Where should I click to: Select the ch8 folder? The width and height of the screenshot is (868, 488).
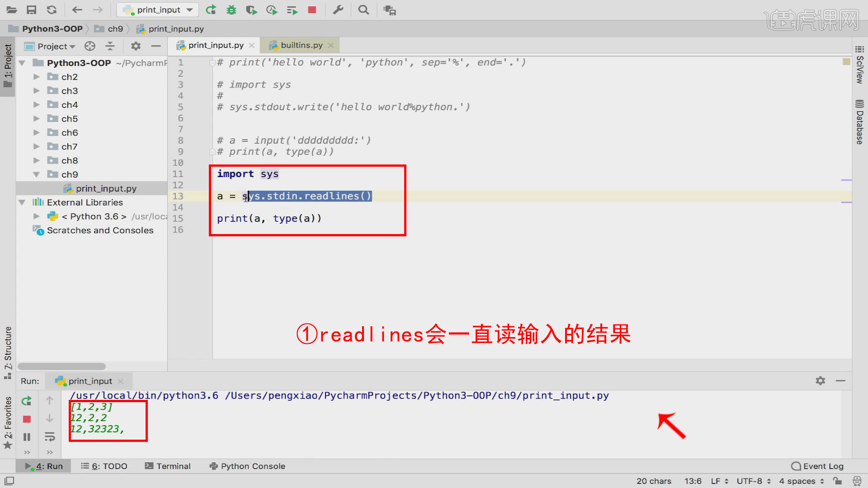coord(69,160)
